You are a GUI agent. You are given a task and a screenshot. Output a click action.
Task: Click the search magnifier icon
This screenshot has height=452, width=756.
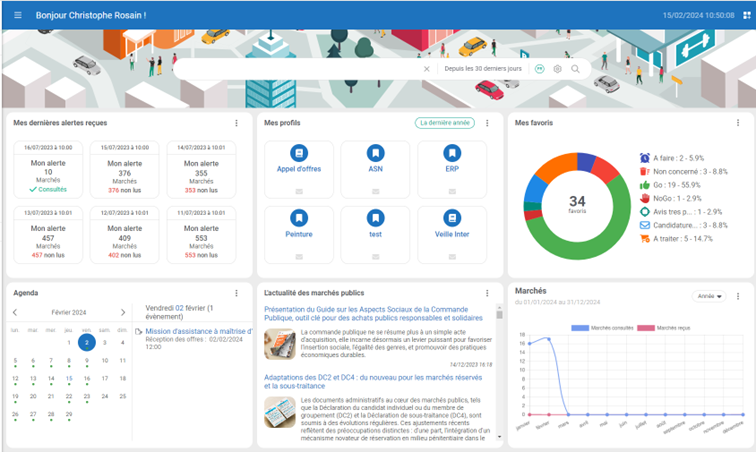pyautogui.click(x=575, y=69)
